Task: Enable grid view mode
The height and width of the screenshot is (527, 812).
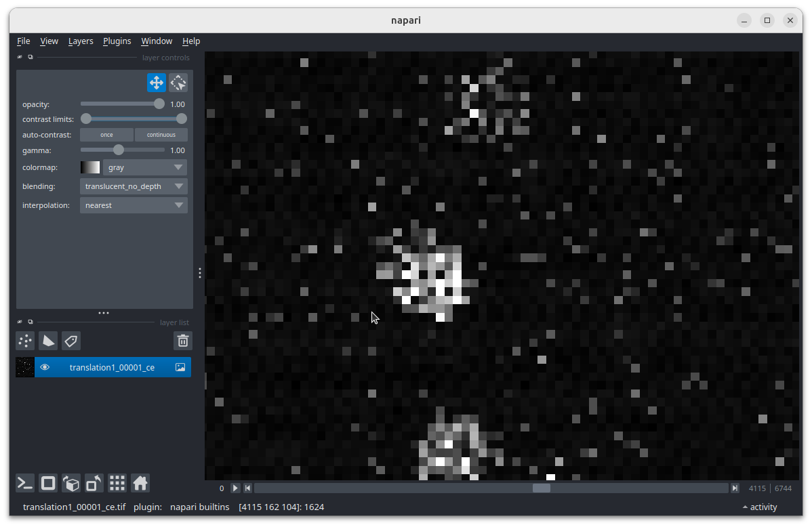Action: coord(117,483)
